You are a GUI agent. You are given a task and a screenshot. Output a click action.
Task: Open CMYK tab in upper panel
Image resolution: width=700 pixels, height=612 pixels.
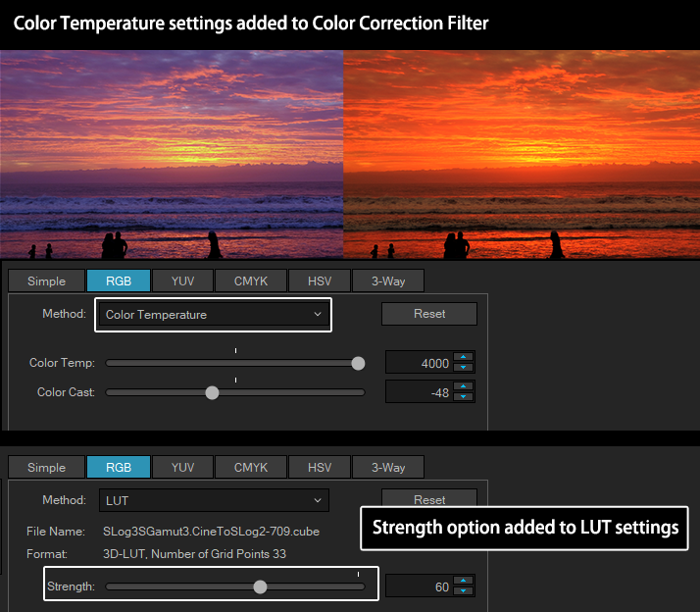click(x=251, y=280)
